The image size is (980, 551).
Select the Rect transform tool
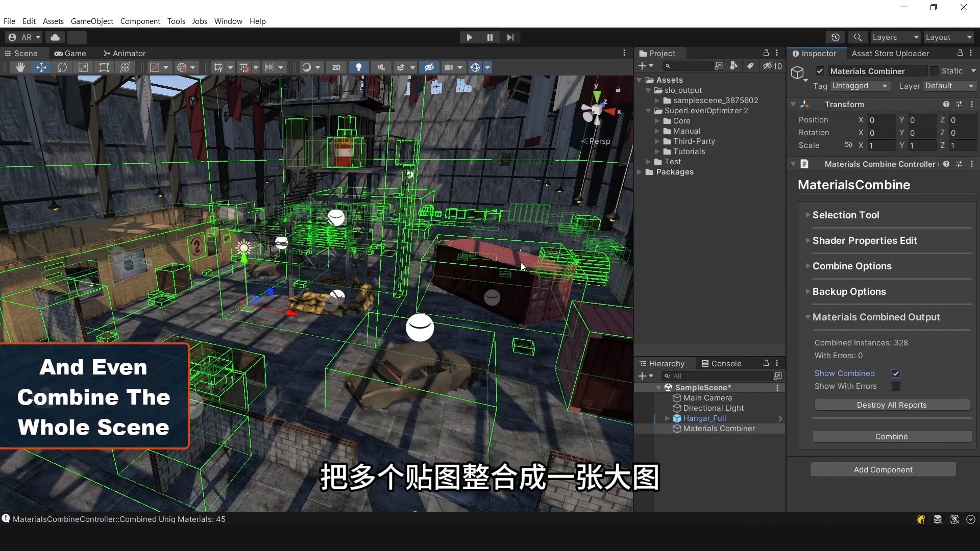tap(104, 67)
